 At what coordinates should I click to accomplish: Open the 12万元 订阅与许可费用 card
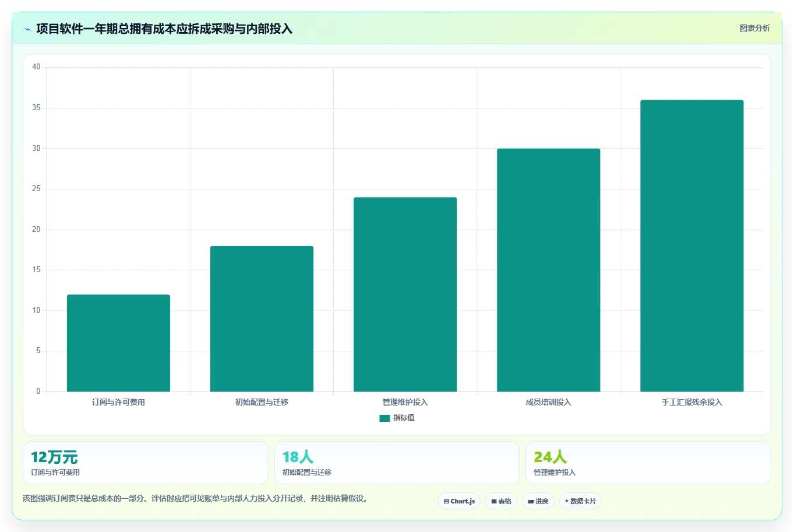[x=146, y=463]
